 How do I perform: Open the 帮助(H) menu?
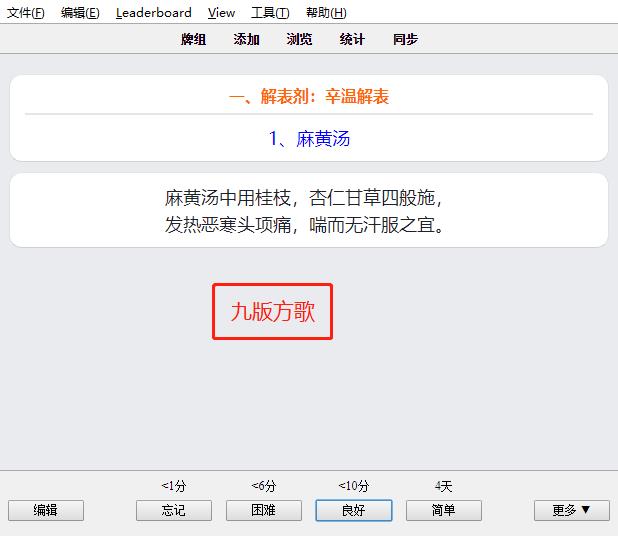coord(326,13)
